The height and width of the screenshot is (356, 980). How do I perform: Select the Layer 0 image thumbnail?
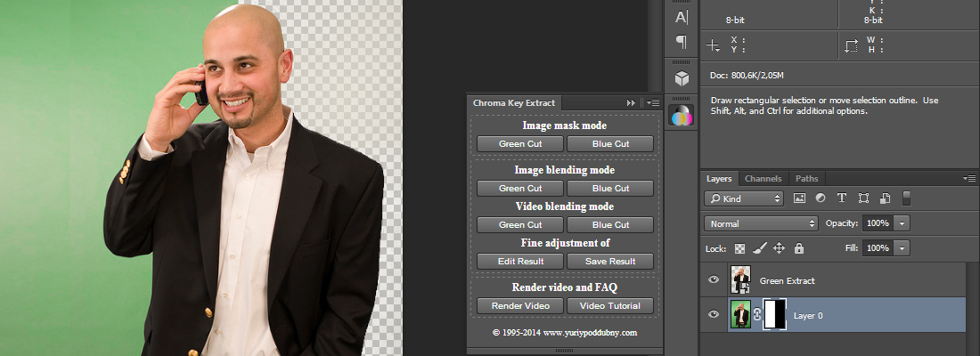(740, 314)
